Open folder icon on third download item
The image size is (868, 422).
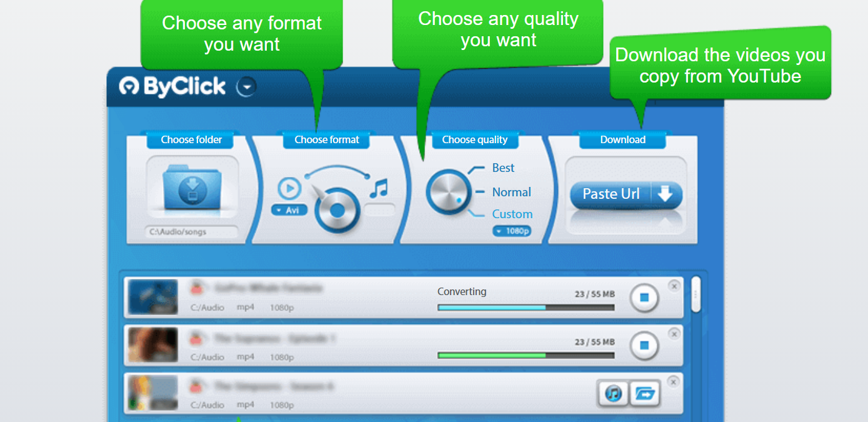tap(644, 394)
